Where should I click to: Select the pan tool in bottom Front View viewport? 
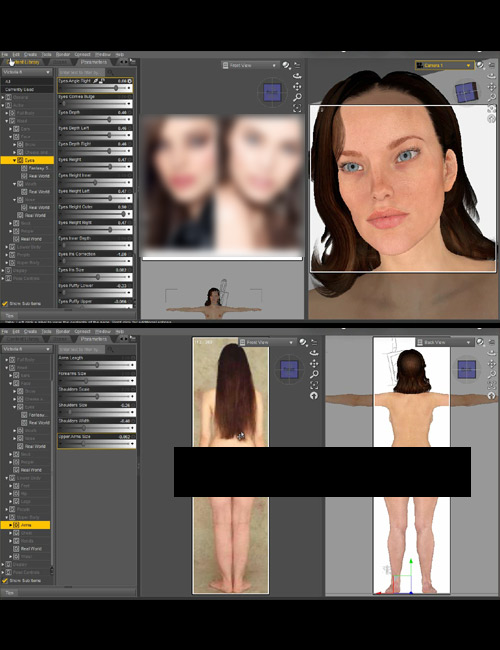click(314, 364)
